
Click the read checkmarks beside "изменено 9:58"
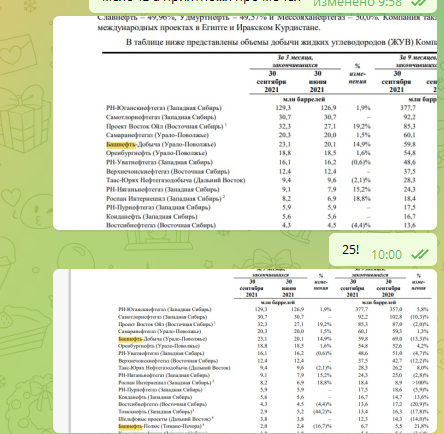(x=419, y=3)
